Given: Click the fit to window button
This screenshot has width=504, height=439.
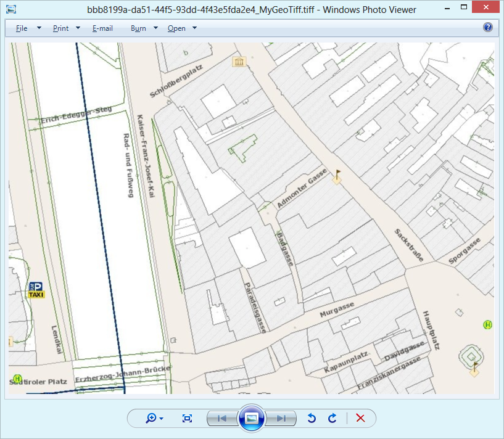Looking at the screenshot, I should coord(188,418).
